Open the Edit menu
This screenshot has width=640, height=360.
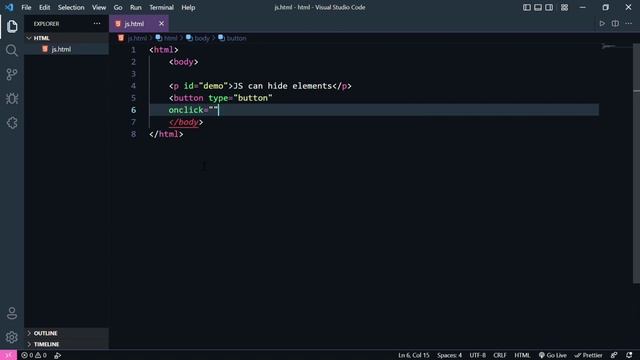44,7
